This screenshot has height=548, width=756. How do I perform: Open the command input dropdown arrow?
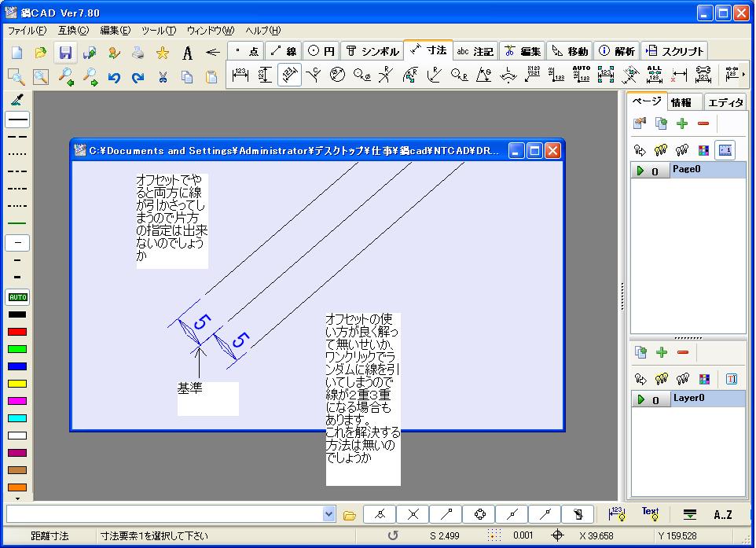(328, 514)
